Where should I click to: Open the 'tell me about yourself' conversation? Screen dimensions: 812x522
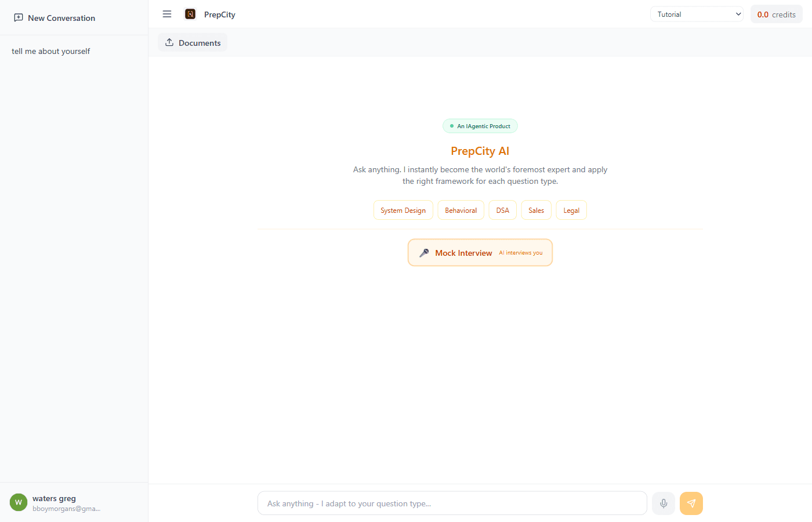click(x=50, y=51)
